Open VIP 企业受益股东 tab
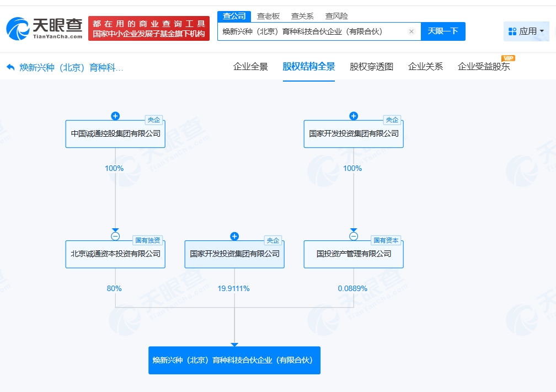 click(484, 67)
